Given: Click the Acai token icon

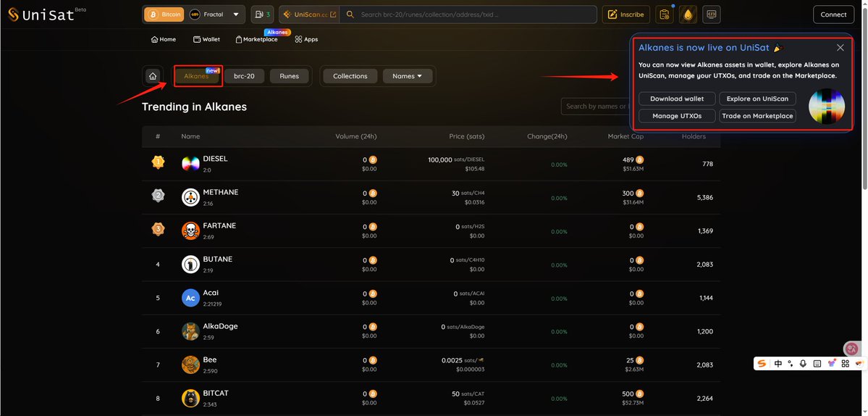Looking at the screenshot, I should pos(190,297).
